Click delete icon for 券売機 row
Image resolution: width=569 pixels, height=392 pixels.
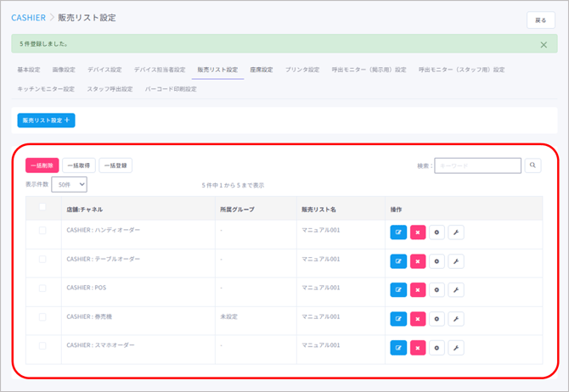418,319
